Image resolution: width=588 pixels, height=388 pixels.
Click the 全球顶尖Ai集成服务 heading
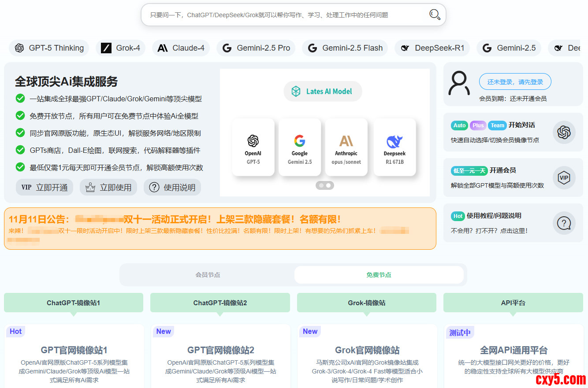(x=67, y=81)
